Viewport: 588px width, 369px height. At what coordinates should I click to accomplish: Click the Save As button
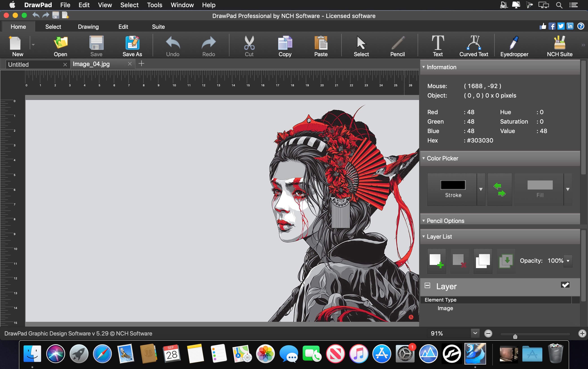pos(132,45)
